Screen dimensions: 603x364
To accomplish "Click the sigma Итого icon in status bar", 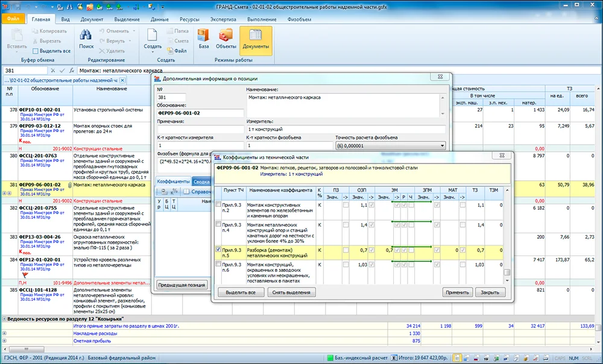I will pyautogui.click(x=394, y=358).
